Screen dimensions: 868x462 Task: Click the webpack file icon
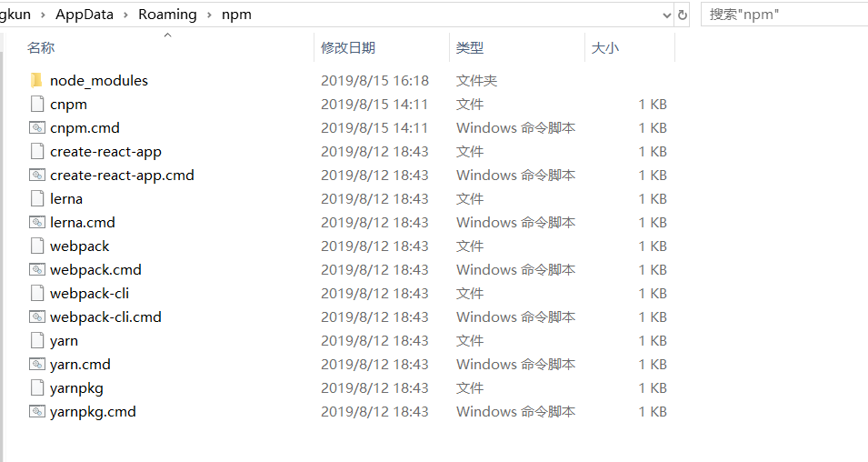(37, 246)
